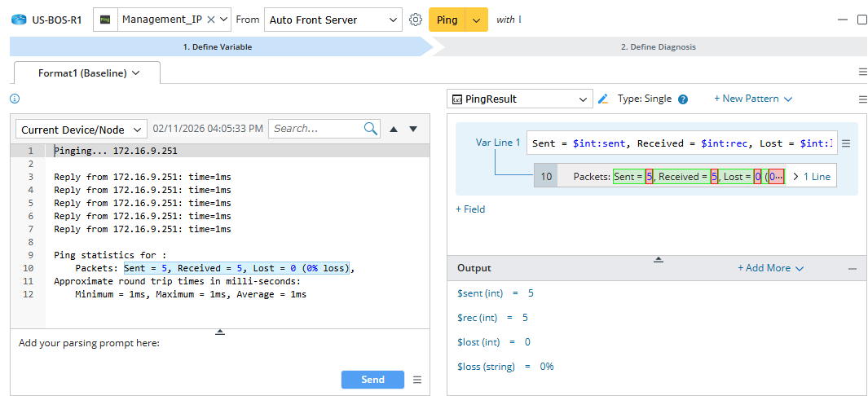The height and width of the screenshot is (396, 868).
Task: Click the help icon next to Type: Single
Action: 683,99
